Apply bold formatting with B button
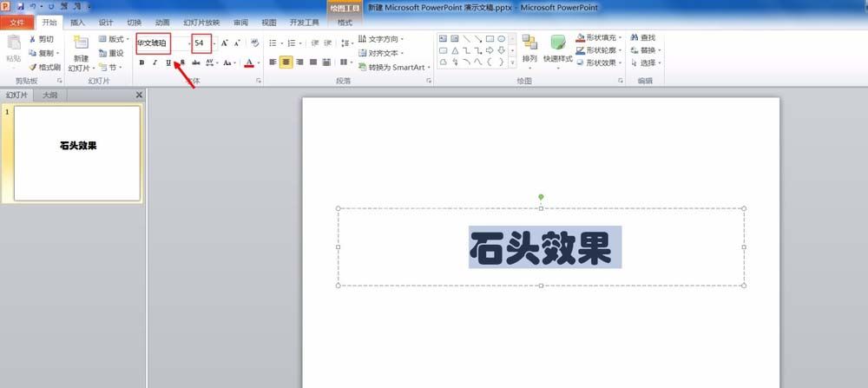This screenshot has height=388, width=868. point(141,62)
